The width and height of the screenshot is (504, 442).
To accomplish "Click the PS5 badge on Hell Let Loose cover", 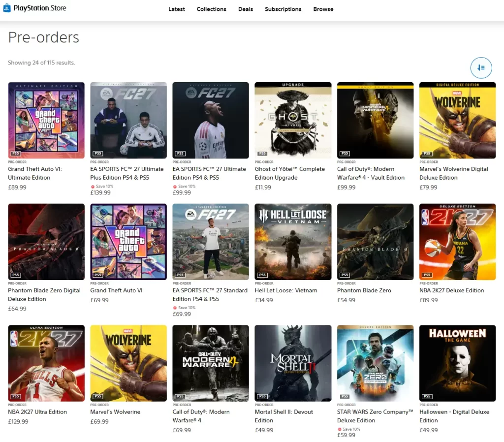I will pos(263,275).
